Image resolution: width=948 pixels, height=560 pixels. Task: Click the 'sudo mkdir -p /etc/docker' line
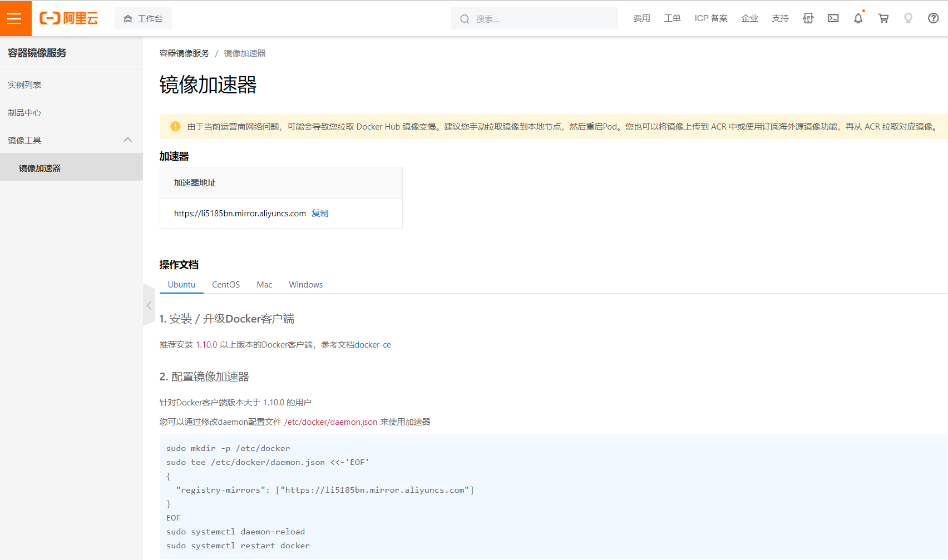click(x=228, y=448)
